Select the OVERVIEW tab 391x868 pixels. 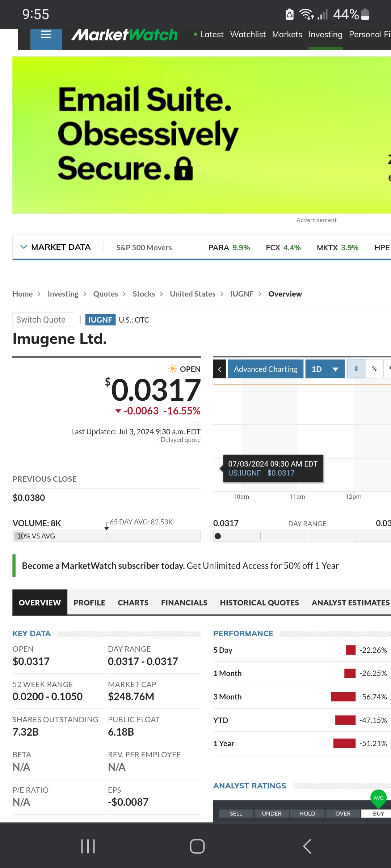pyautogui.click(x=40, y=603)
